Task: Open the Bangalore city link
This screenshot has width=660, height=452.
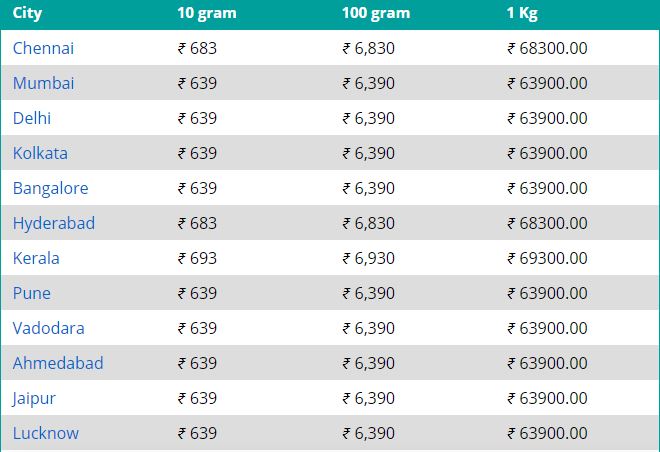Action: [51, 188]
